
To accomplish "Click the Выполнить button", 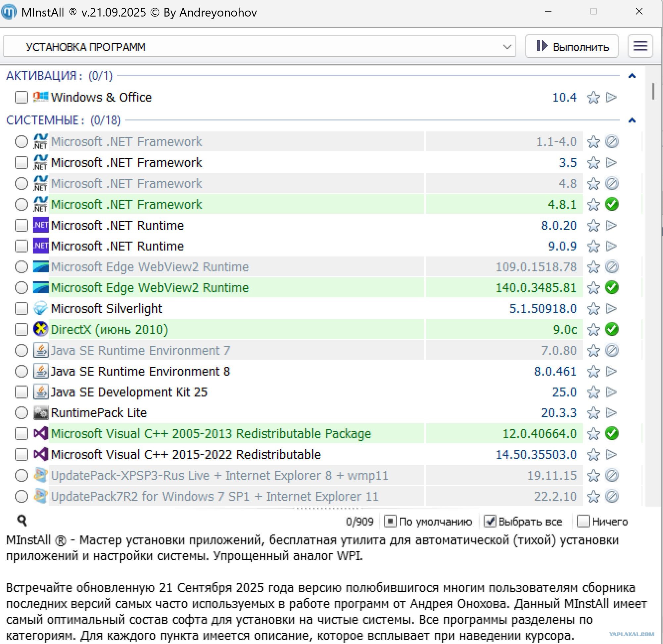I will click(x=572, y=46).
